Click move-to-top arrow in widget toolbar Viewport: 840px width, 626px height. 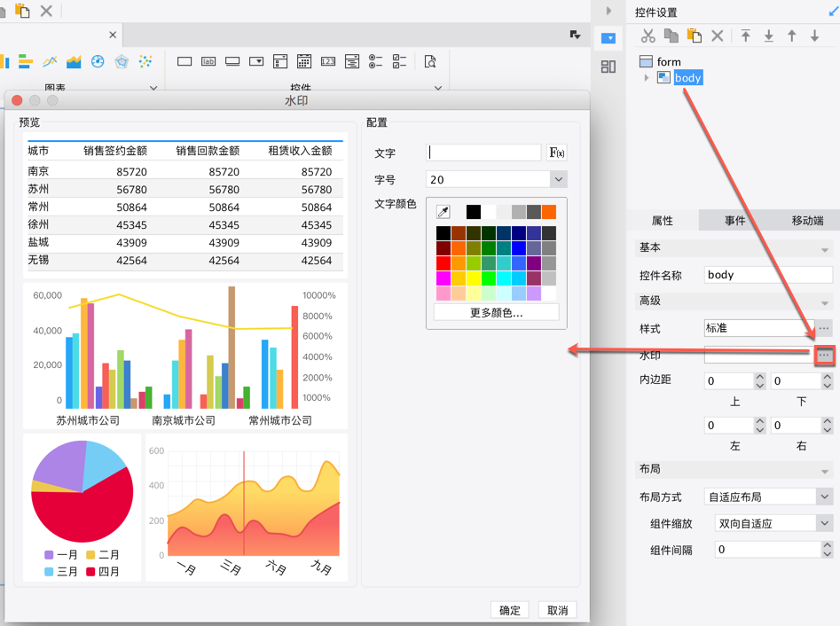click(746, 36)
